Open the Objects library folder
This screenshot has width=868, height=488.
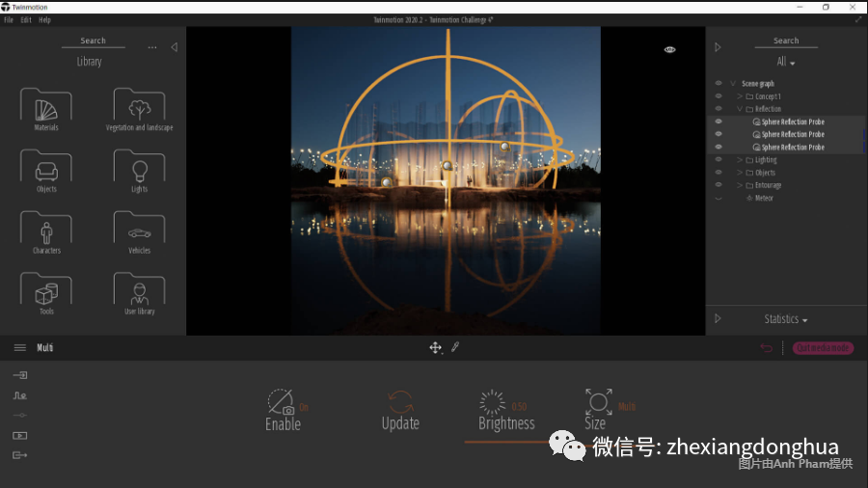point(46,171)
